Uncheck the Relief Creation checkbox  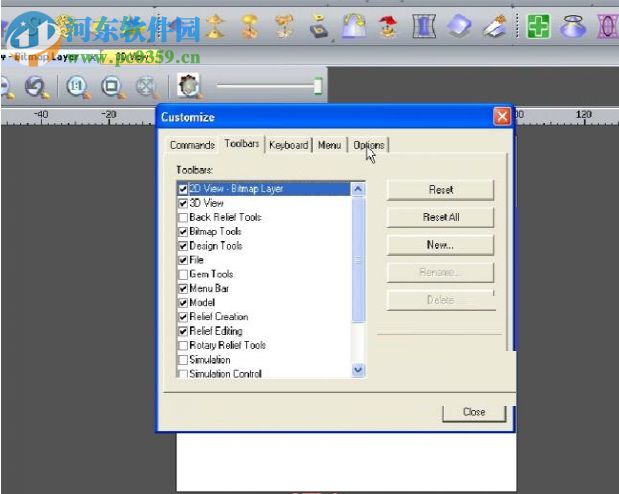[x=183, y=317]
